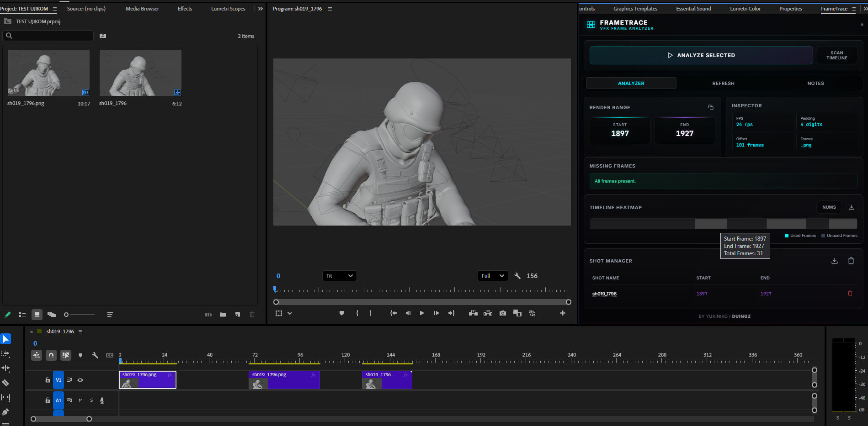Delete the sh019_1796 shot row

pyautogui.click(x=850, y=294)
